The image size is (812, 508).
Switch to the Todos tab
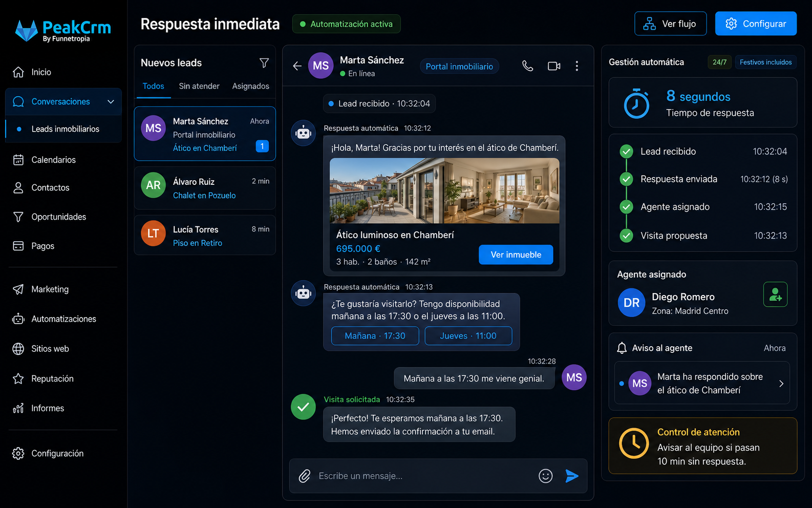[x=154, y=86]
